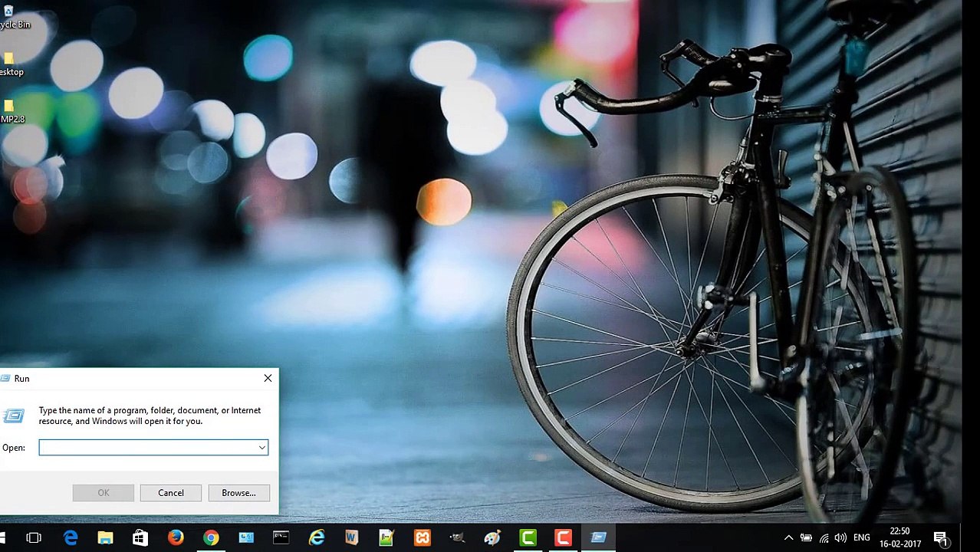This screenshot has width=980, height=552.
Task: Open XAMPP from the taskbar
Action: pyautogui.click(x=423, y=538)
